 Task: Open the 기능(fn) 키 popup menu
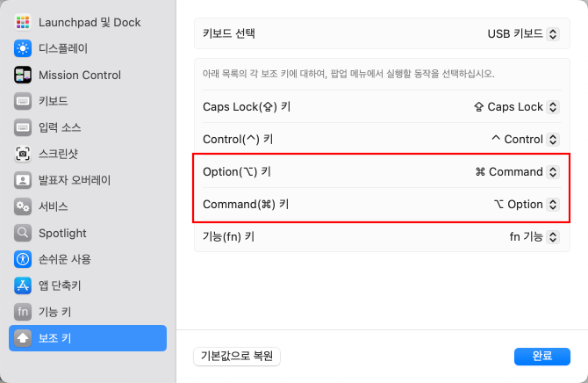[x=534, y=237]
